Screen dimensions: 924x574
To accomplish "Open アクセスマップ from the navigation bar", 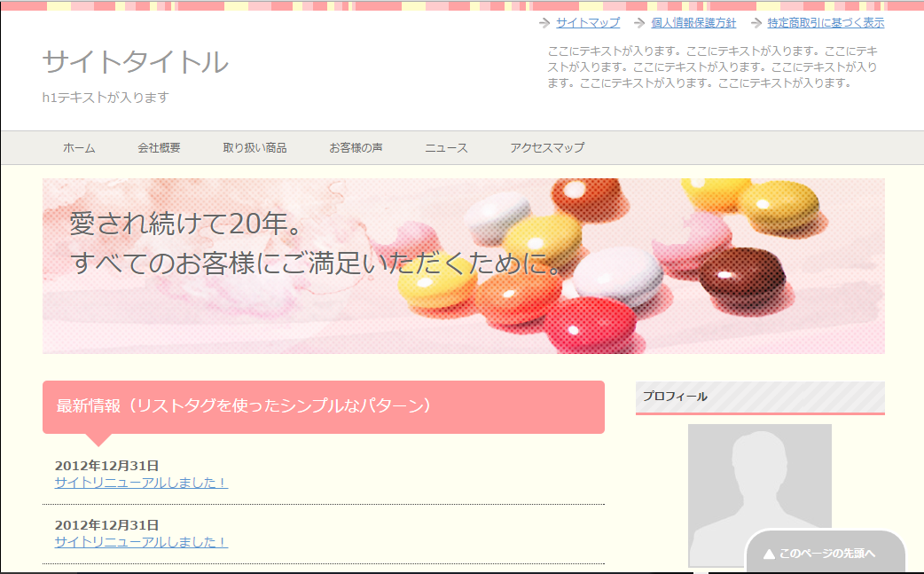I will 547,148.
